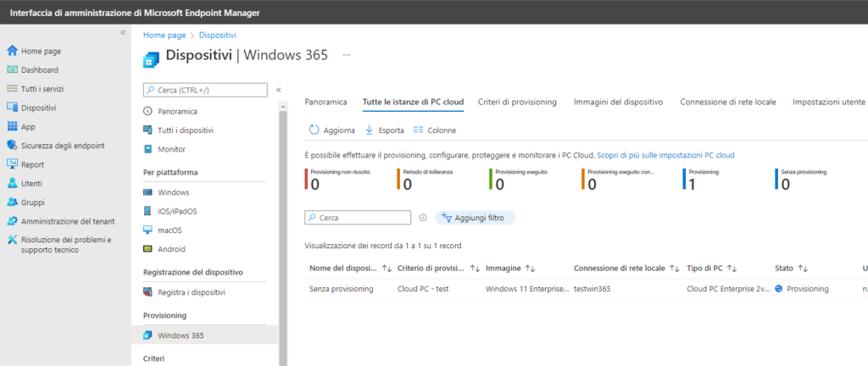Switch to the Panoramica tab
The width and height of the screenshot is (868, 366).
(x=326, y=102)
